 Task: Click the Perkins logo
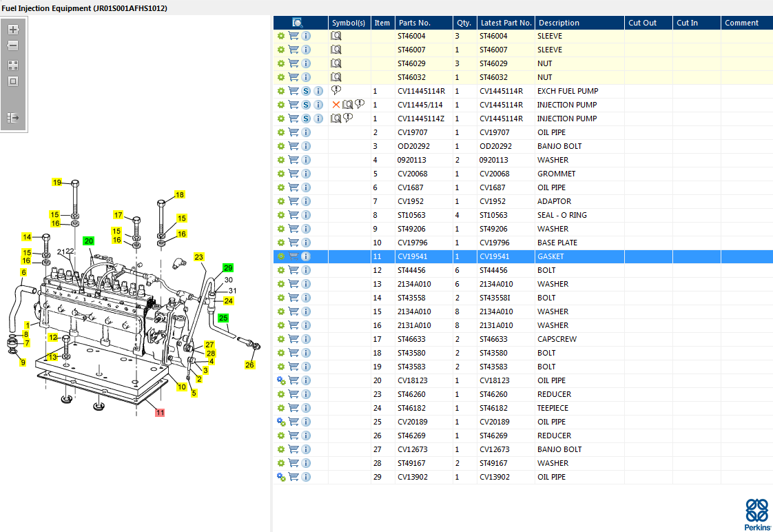(x=757, y=514)
